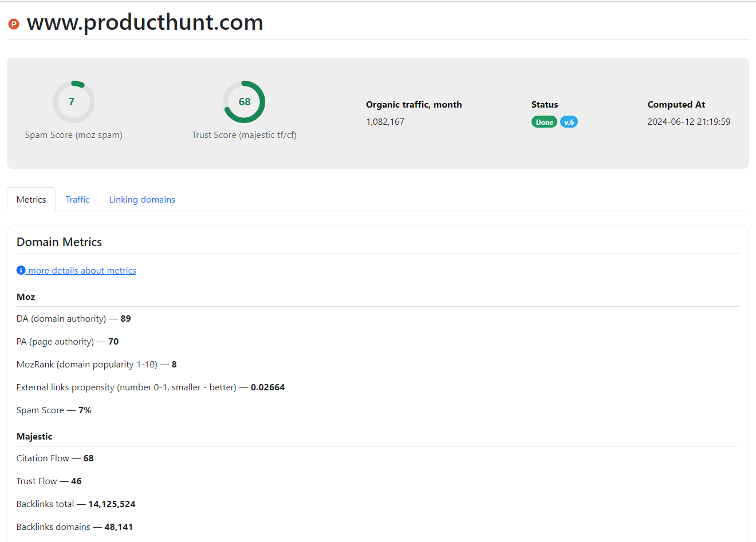Select the External links propensity 0.02664 row
756x542 pixels.
pos(151,387)
